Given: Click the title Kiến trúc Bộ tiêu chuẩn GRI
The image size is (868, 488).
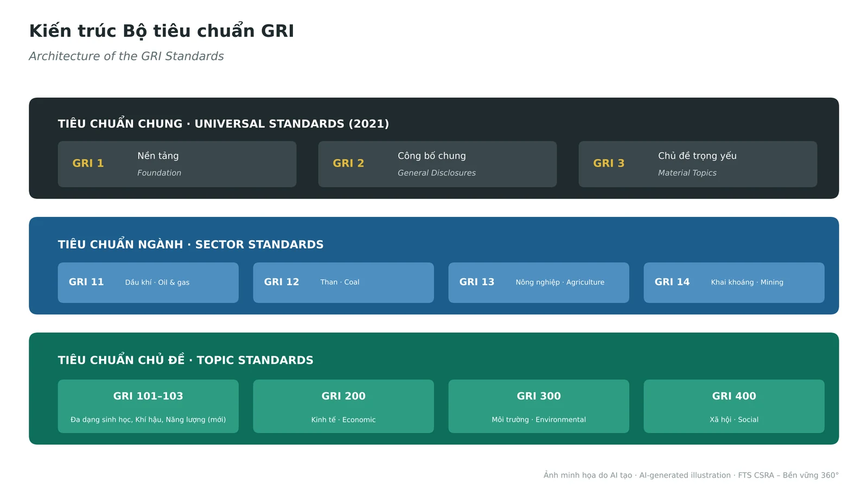Looking at the screenshot, I should 162,31.
